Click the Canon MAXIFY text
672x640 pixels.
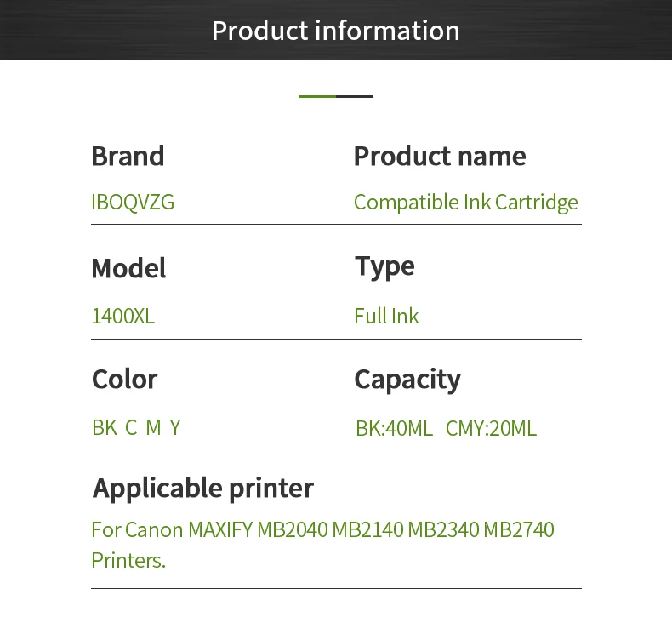coord(189,529)
